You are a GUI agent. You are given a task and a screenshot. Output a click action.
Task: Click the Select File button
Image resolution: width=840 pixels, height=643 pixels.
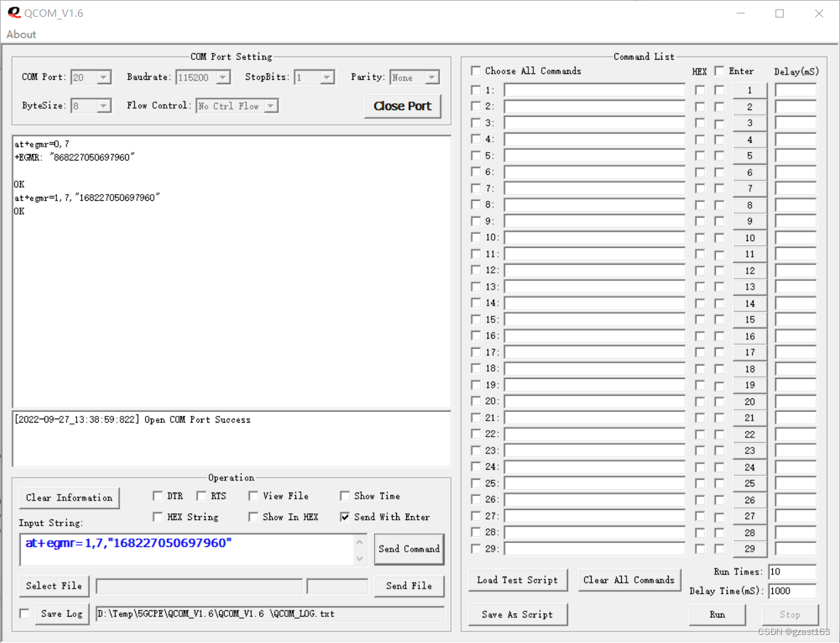(54, 586)
